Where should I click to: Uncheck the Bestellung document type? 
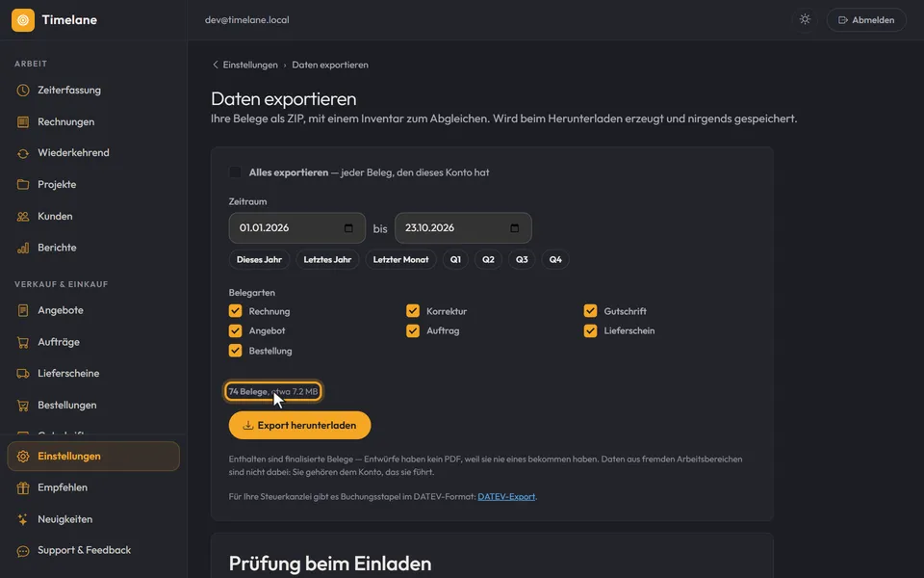[x=235, y=351]
